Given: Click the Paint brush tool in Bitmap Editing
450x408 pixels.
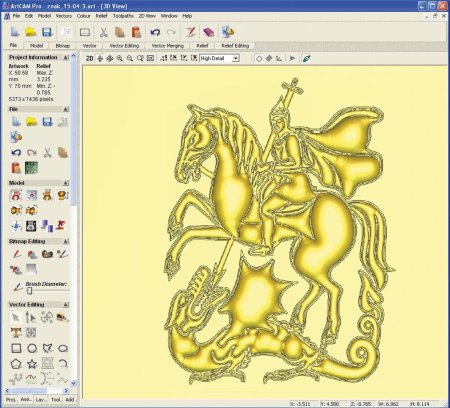Looking at the screenshot, I should (16, 254).
